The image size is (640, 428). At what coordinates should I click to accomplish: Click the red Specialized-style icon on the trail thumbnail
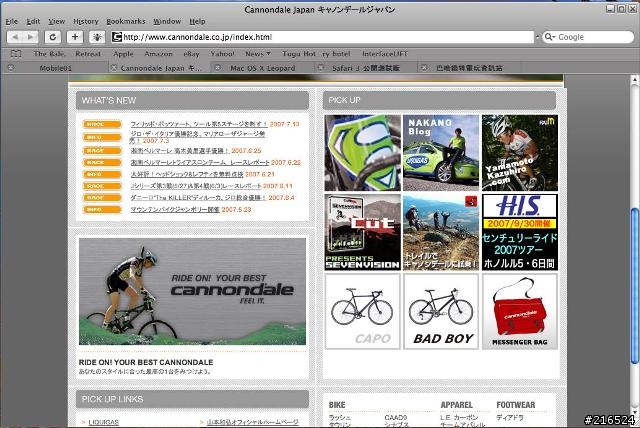[471, 201]
